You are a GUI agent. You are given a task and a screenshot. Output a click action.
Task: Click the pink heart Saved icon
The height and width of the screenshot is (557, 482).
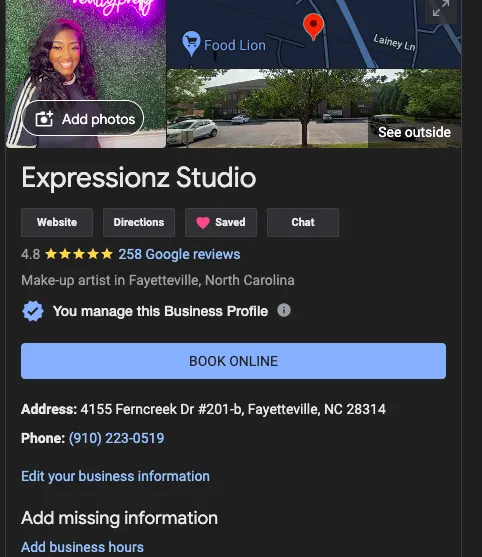[x=203, y=222]
